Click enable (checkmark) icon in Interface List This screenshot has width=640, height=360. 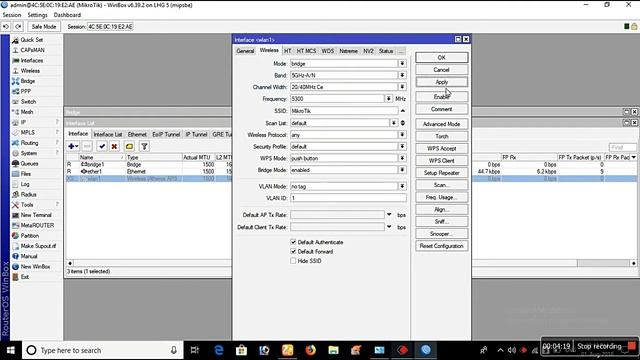102,146
